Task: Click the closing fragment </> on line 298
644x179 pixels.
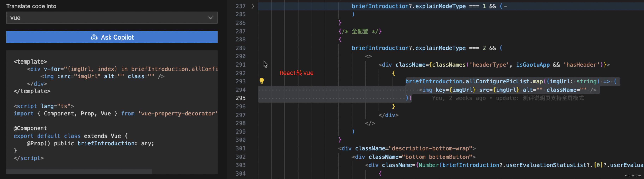Action: pyautogui.click(x=370, y=123)
